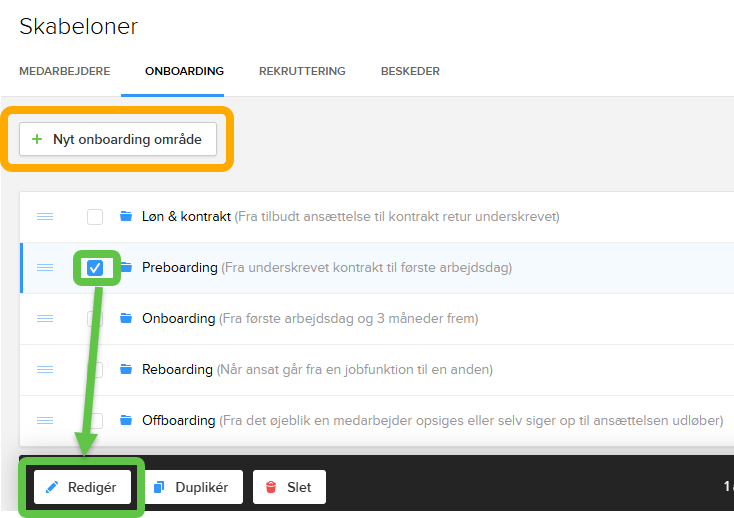
Task: Click drag handle of Onboarding row
Action: click(45, 319)
